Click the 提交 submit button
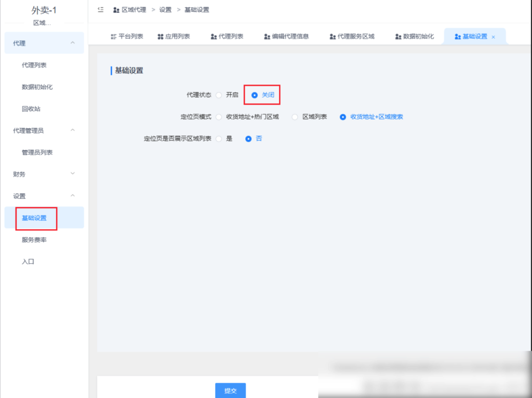The width and height of the screenshot is (532, 398). [x=230, y=390]
